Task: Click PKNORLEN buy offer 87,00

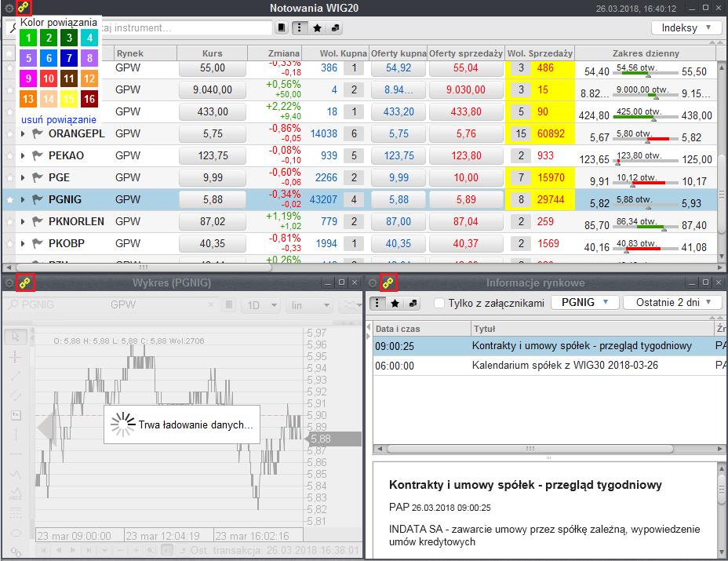Action: (x=399, y=221)
